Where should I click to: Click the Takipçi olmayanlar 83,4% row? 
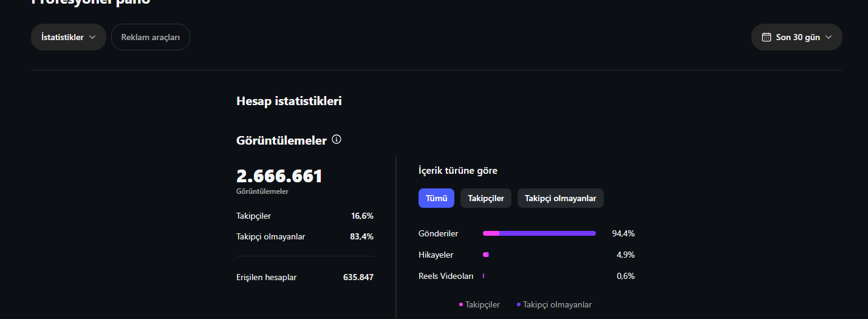click(x=305, y=236)
